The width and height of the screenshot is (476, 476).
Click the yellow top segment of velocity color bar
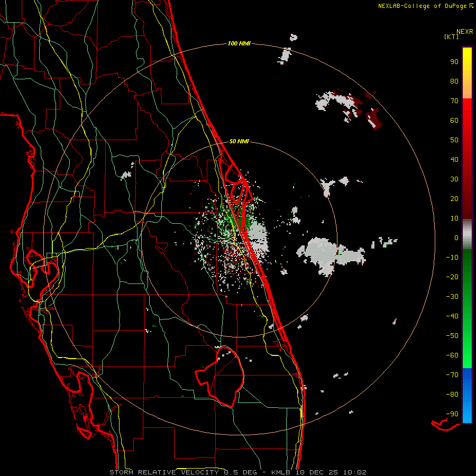[467, 73]
